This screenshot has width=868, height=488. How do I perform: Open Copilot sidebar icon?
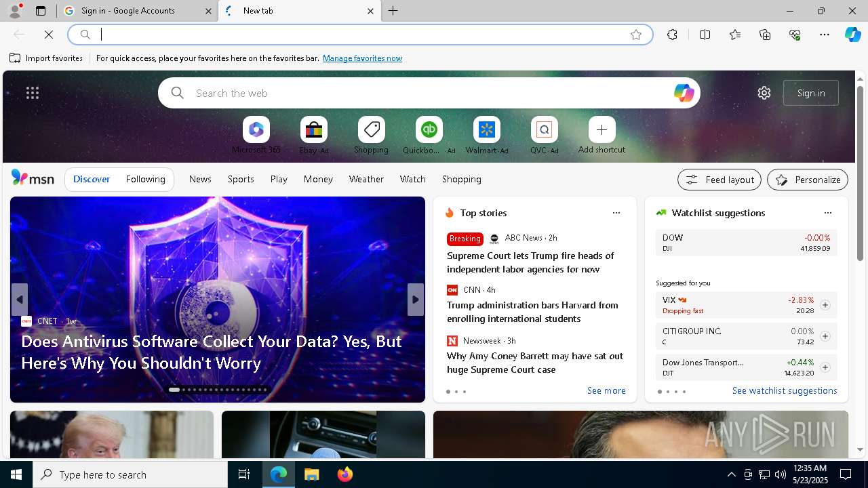coord(852,35)
